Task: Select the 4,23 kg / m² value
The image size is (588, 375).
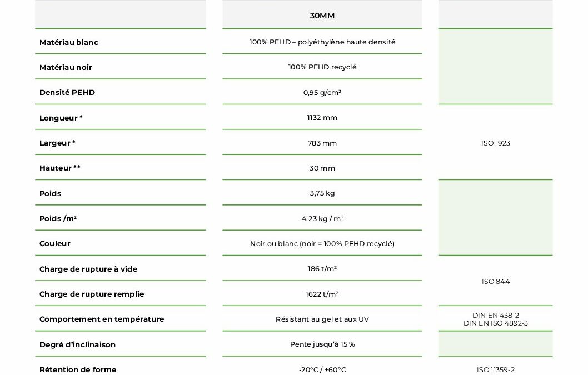Action: [322, 218]
